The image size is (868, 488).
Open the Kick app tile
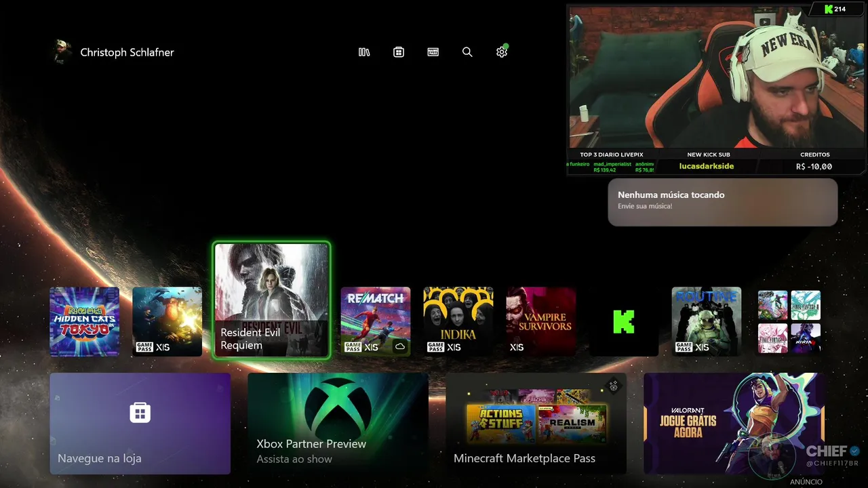click(624, 321)
